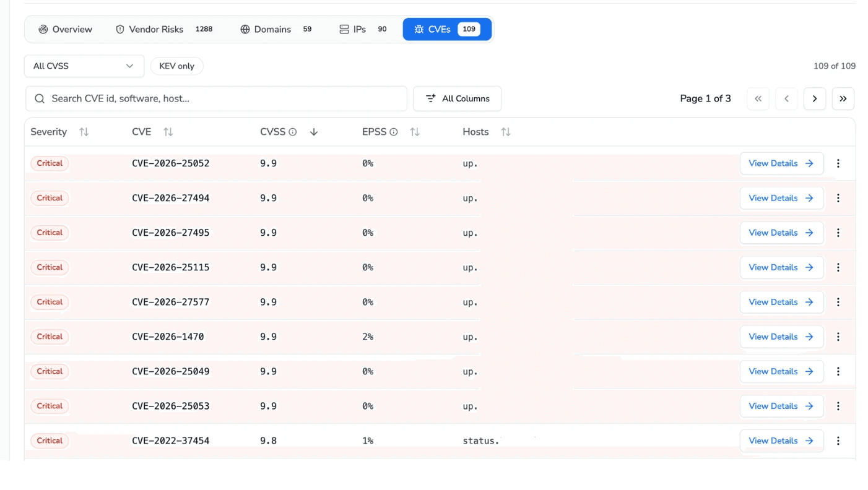The height and width of the screenshot is (490, 868).
Task: Open more options for CVE-2026-27495
Action: coord(838,233)
